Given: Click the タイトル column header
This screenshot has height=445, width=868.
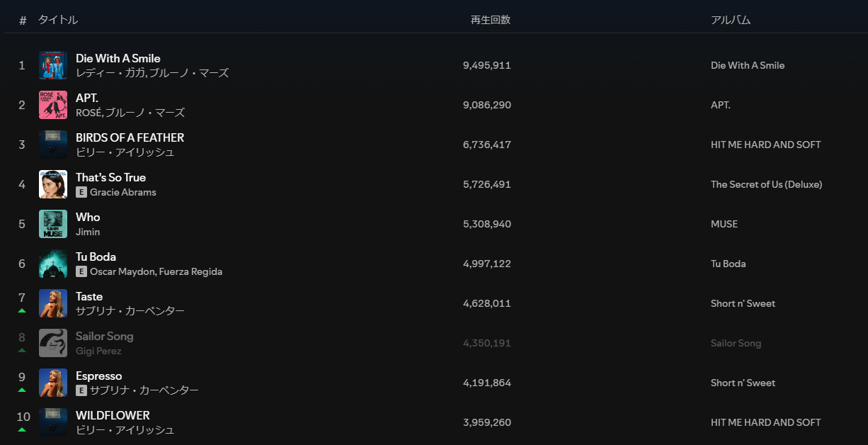Looking at the screenshot, I should click(58, 20).
